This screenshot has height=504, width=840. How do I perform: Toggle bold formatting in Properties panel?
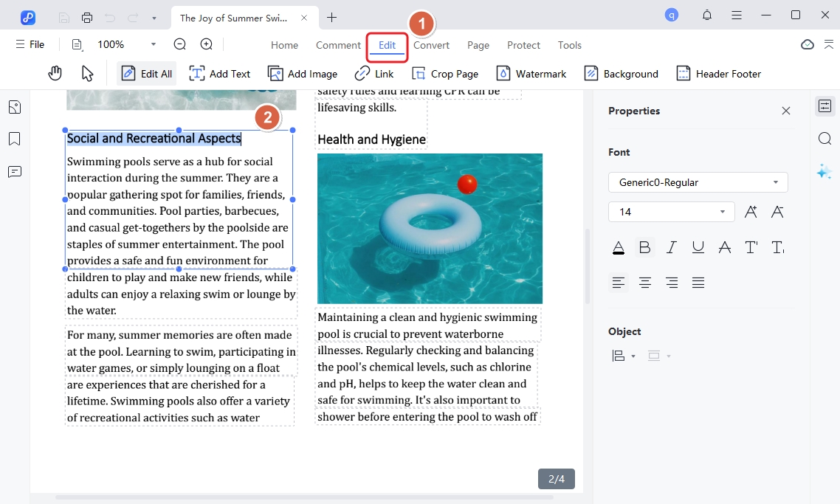click(644, 247)
